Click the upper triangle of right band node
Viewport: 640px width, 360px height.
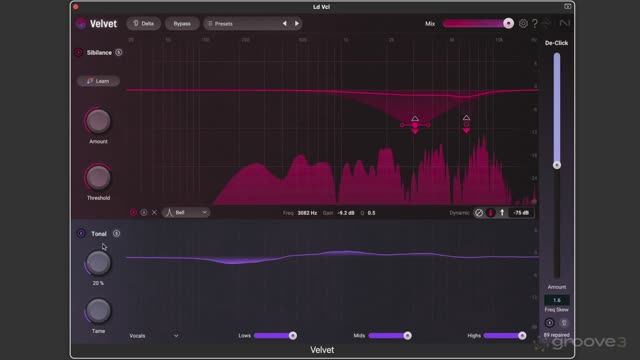pyautogui.click(x=466, y=118)
